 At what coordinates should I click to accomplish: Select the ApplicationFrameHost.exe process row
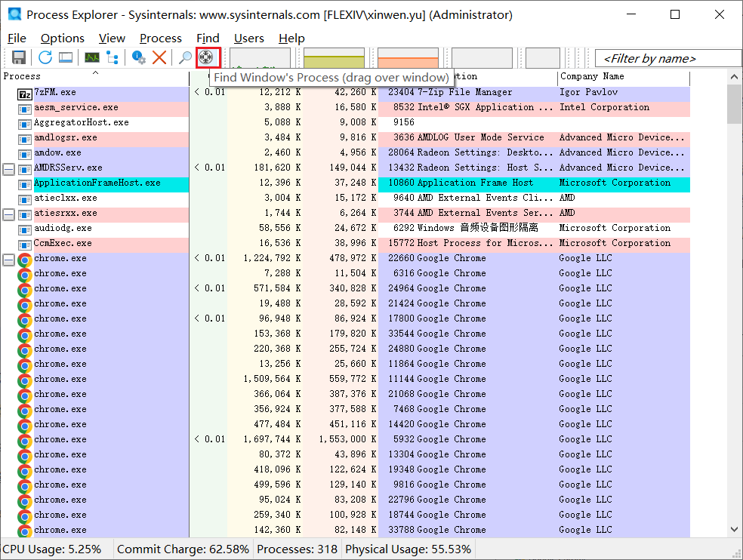click(97, 183)
